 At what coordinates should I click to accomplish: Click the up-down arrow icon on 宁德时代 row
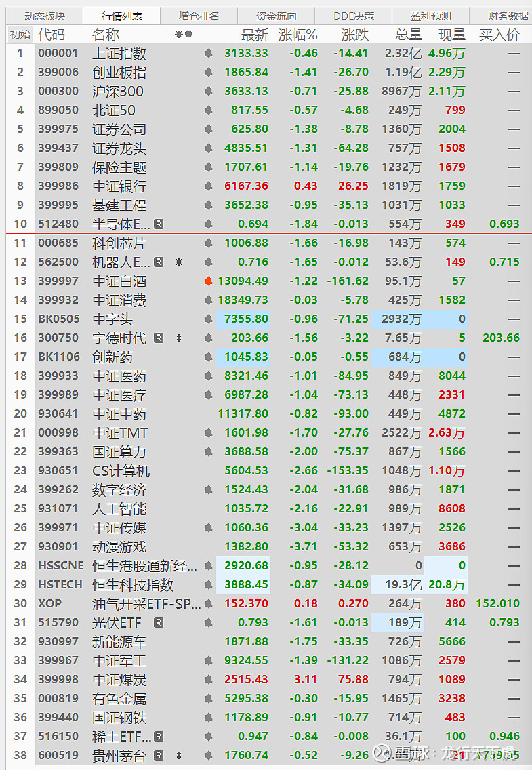(x=179, y=338)
